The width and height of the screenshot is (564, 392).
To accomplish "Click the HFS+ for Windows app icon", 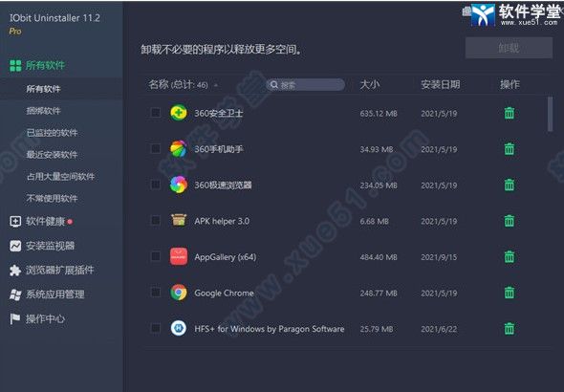I will pos(179,328).
